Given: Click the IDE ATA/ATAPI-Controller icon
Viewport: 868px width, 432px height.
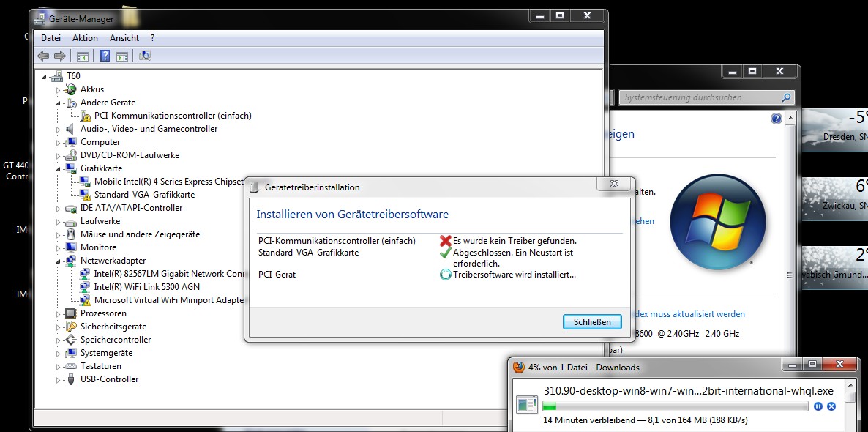Looking at the screenshot, I should [x=70, y=208].
